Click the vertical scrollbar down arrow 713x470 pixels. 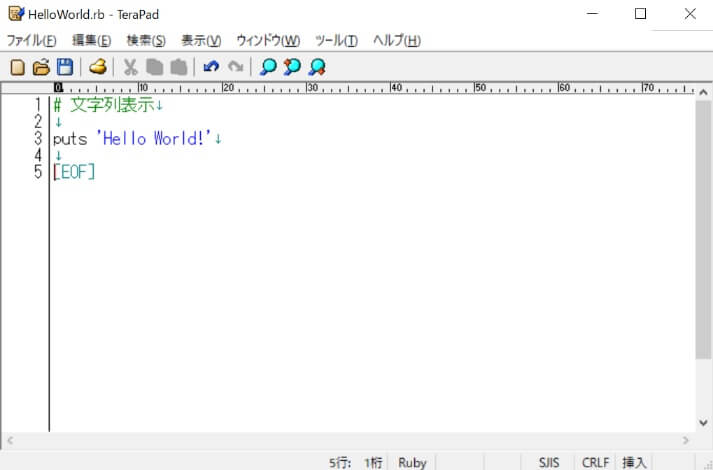click(x=703, y=423)
